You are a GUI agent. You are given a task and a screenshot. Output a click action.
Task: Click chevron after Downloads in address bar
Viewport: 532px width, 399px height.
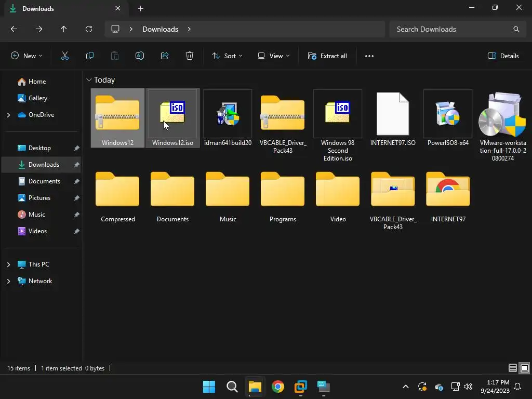tap(189, 29)
